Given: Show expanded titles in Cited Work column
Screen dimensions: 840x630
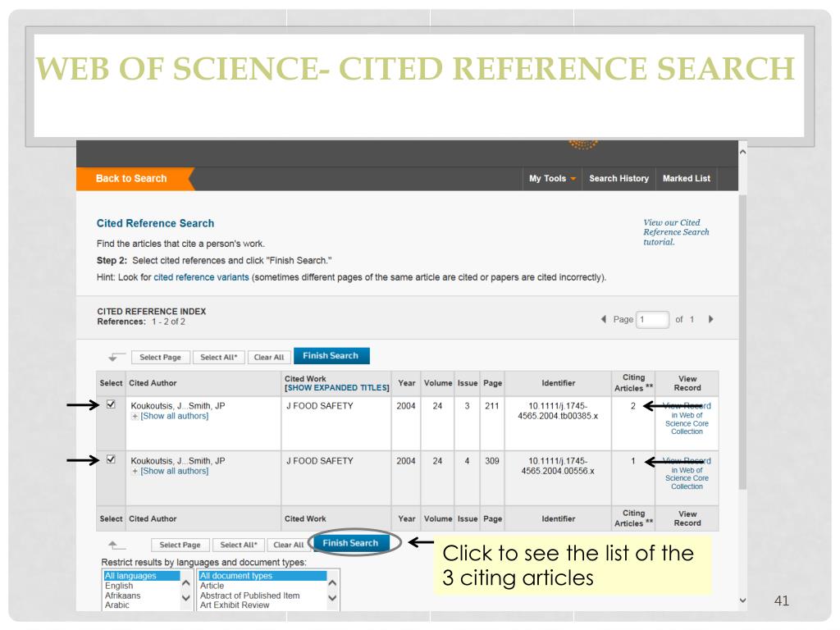Looking at the screenshot, I should point(337,388).
